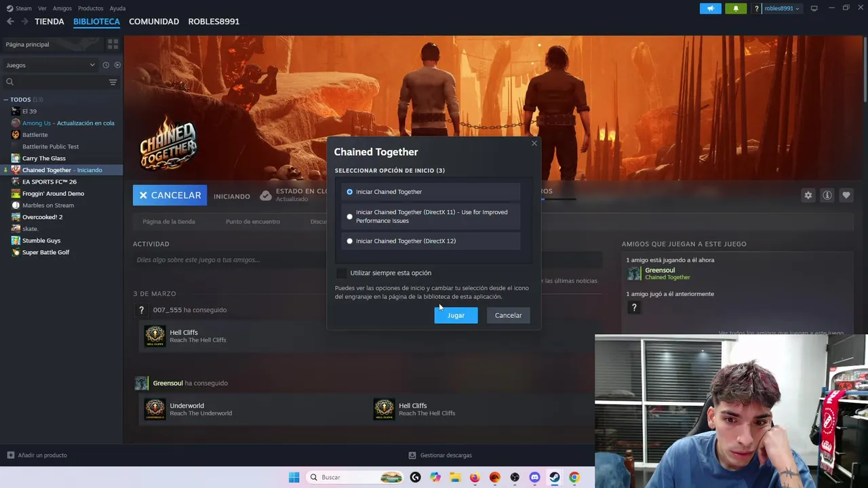Click the Steam taskbar icon
The height and width of the screenshot is (488, 868).
point(555,477)
